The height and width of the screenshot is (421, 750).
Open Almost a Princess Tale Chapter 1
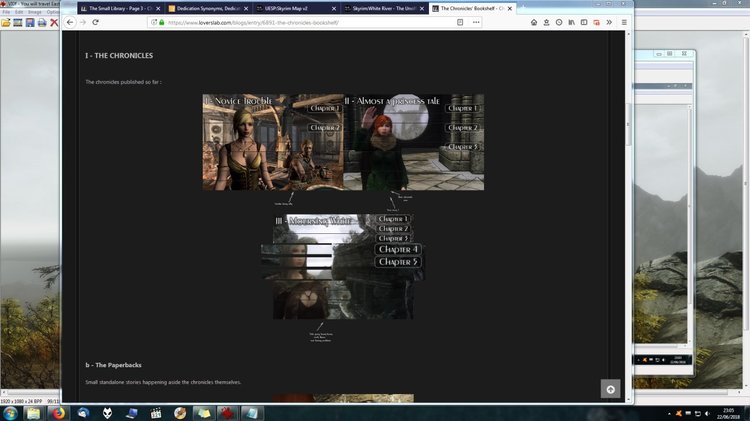(463, 109)
